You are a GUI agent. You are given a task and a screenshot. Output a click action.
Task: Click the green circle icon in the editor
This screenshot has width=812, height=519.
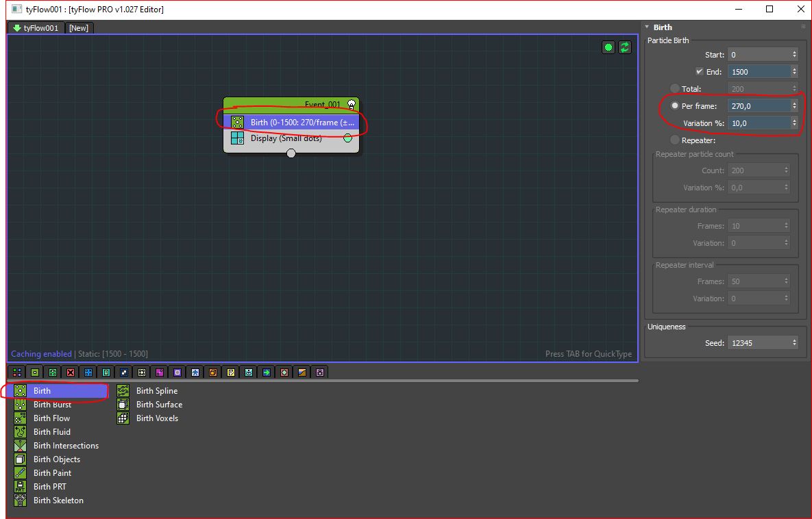coord(608,48)
